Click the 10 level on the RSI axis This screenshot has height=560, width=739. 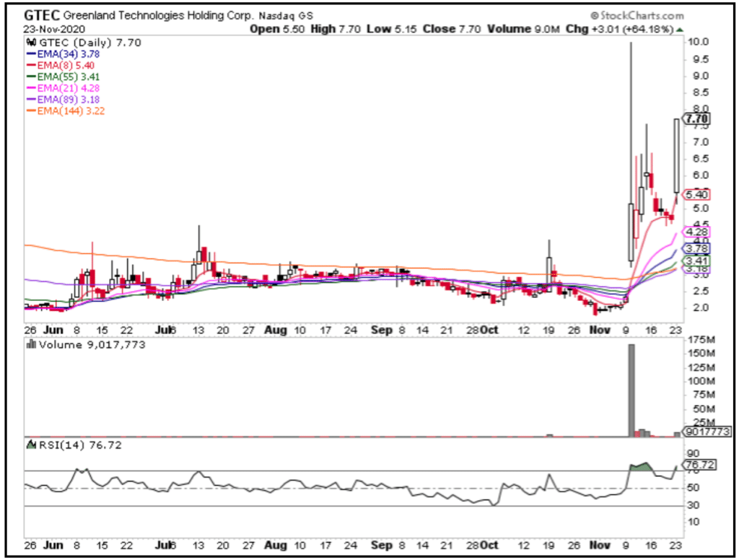click(x=694, y=522)
